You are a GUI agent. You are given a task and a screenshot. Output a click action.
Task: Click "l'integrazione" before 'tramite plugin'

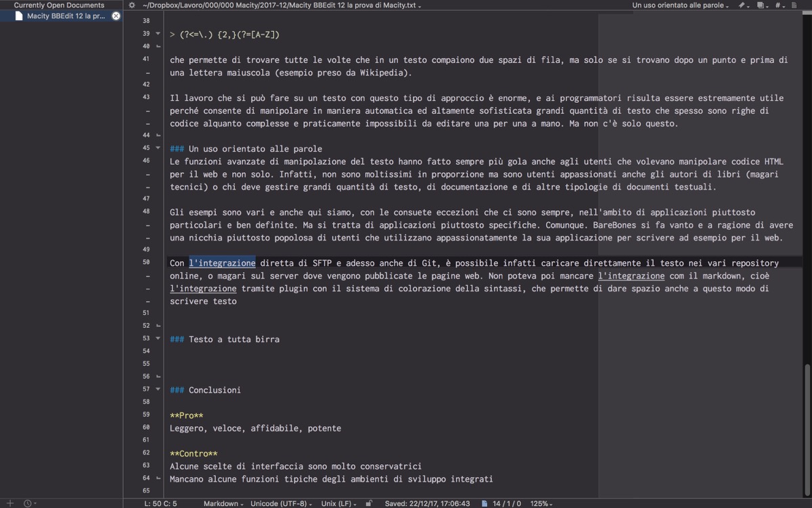tap(203, 289)
